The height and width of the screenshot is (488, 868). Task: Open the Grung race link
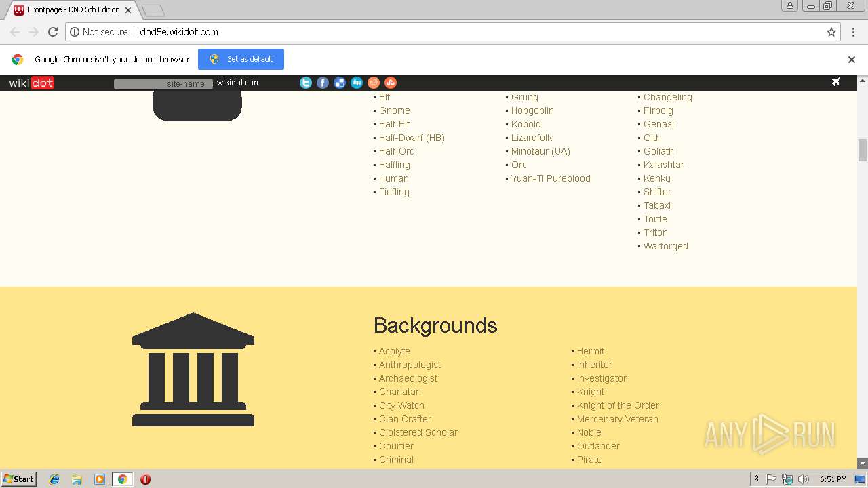[525, 97]
